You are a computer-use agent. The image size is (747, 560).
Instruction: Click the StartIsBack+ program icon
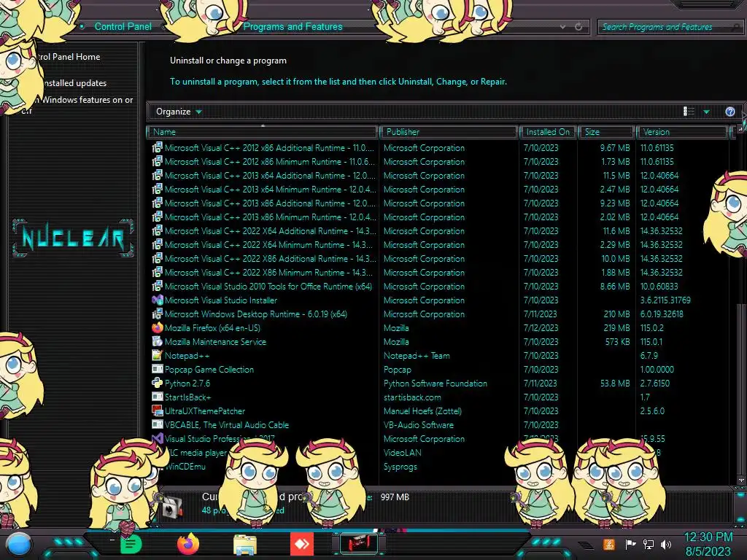click(158, 397)
